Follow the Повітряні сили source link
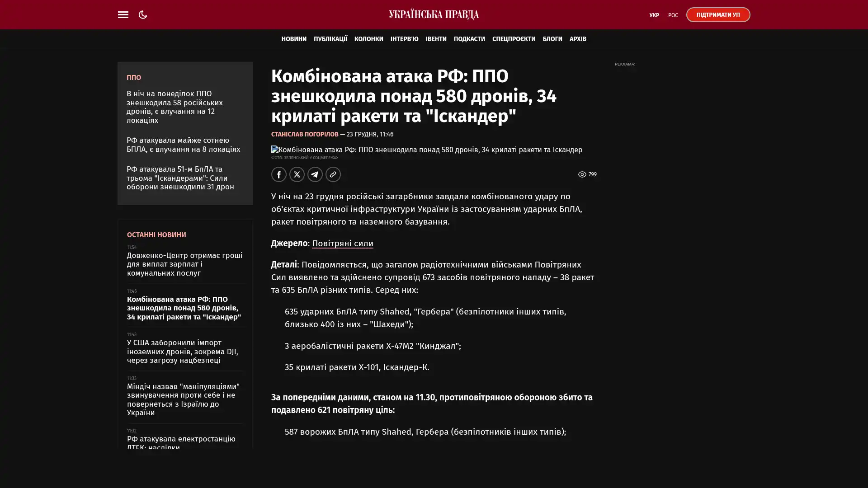The image size is (868, 488). [342, 243]
